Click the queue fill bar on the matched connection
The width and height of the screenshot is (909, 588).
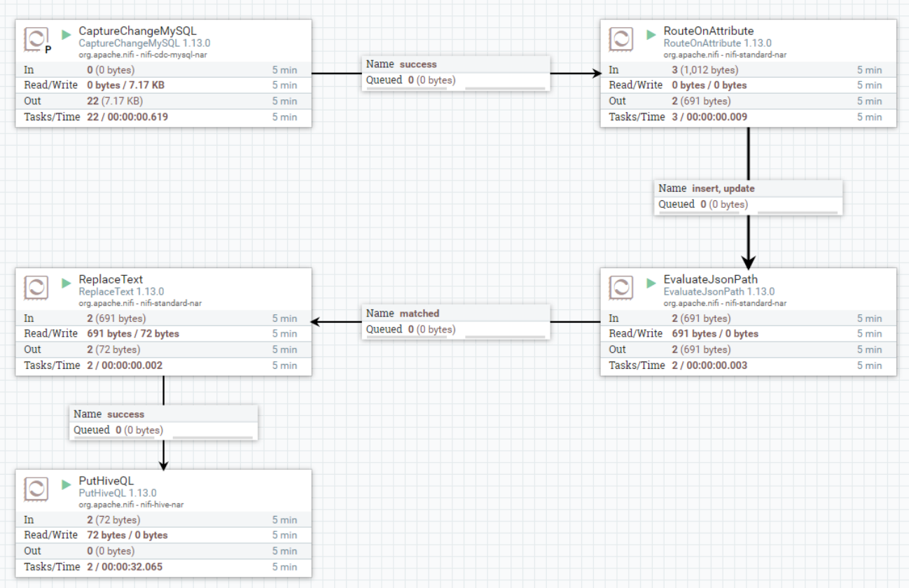[505, 337]
